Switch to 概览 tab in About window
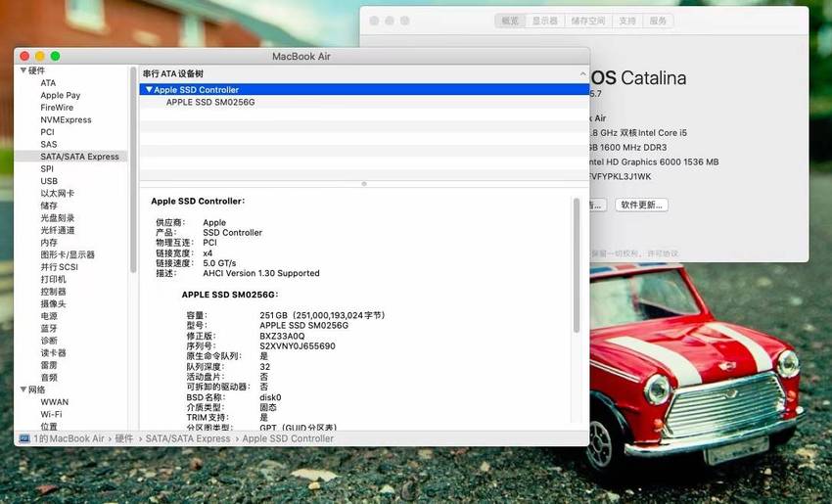The height and width of the screenshot is (504, 832). (x=510, y=21)
